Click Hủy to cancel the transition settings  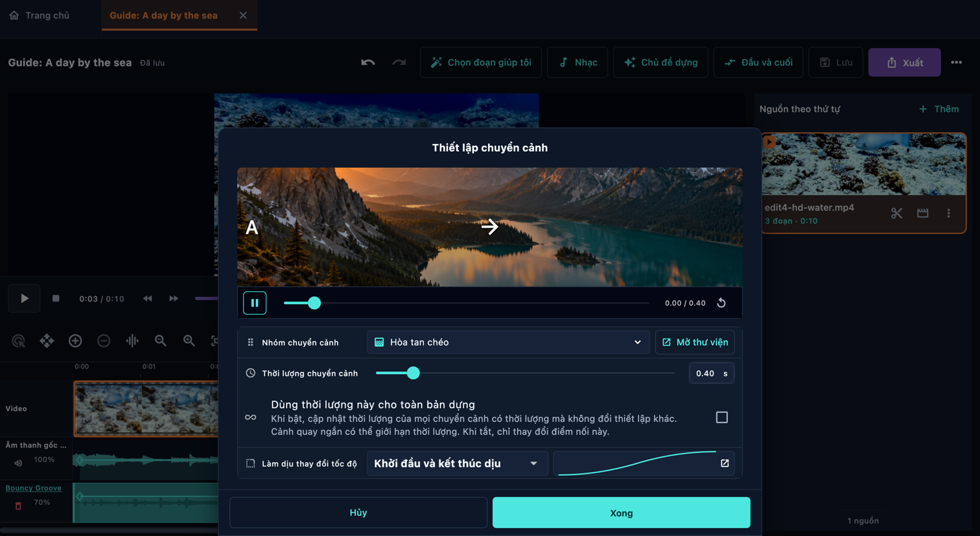(358, 513)
